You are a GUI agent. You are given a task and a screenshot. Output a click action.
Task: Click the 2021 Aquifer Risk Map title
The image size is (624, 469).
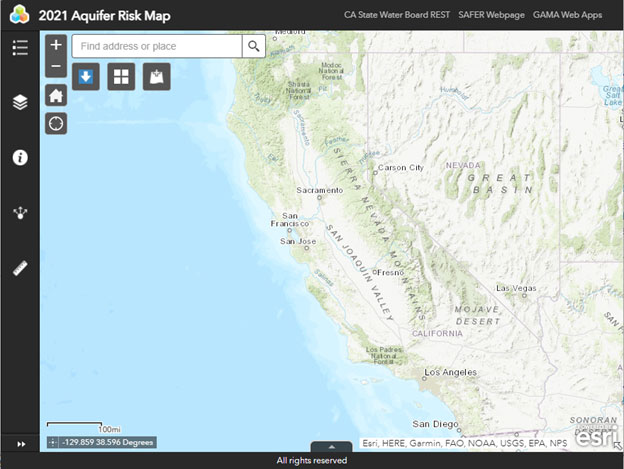click(x=105, y=16)
